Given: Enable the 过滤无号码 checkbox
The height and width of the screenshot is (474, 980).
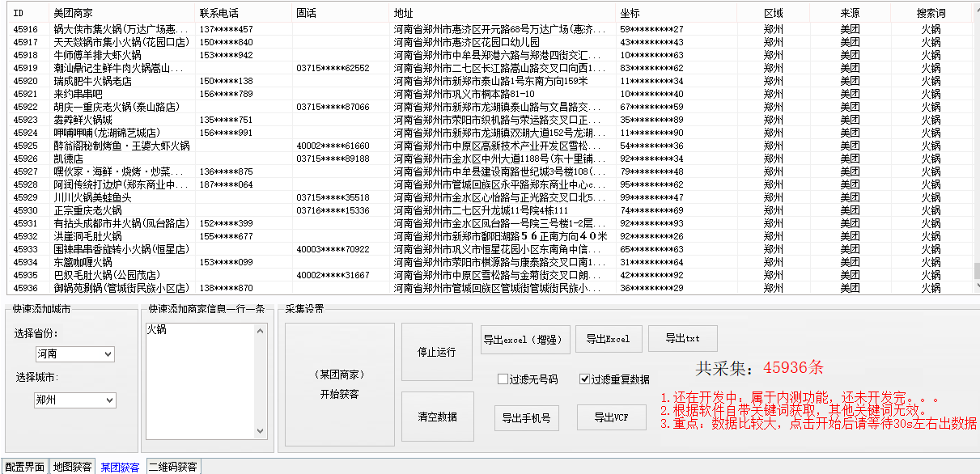Looking at the screenshot, I should coord(503,379).
